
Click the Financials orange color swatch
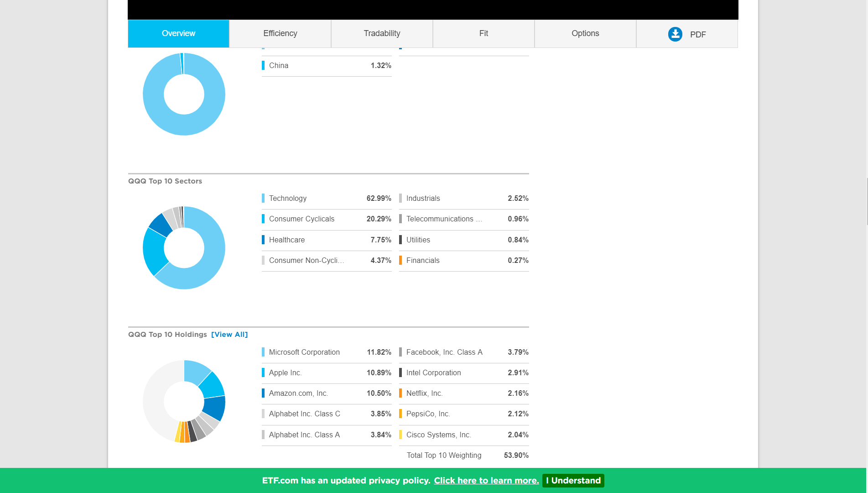[400, 260]
